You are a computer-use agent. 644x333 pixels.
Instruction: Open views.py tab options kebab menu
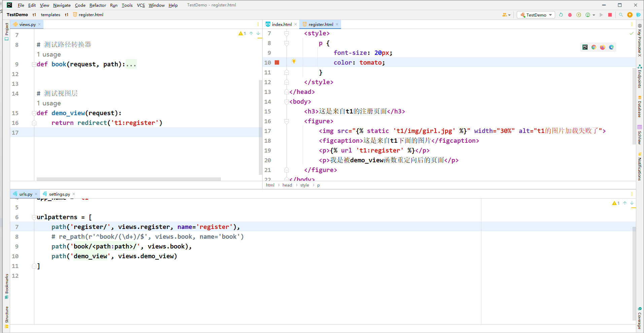point(258,24)
